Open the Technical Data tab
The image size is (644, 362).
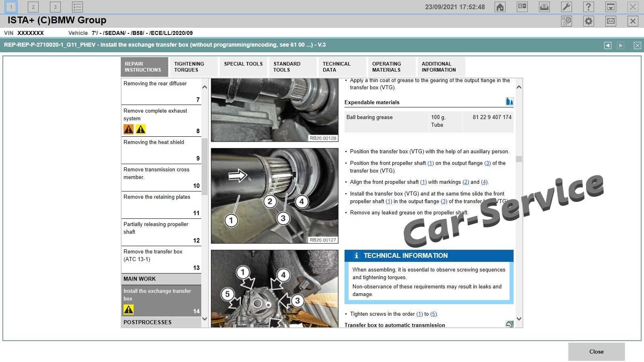343,67
